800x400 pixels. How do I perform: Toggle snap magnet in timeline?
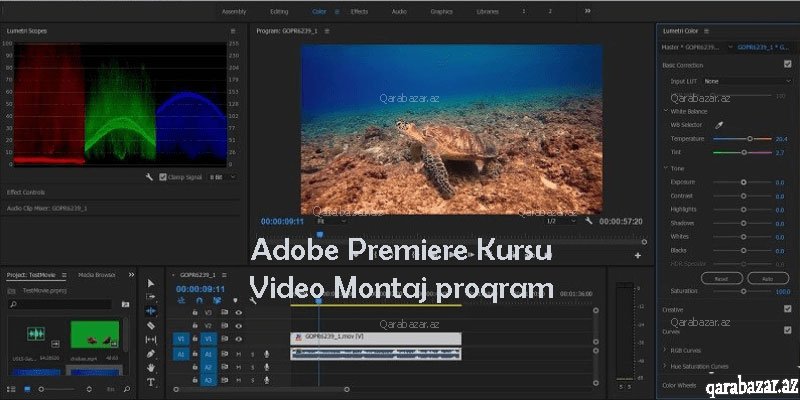199,301
